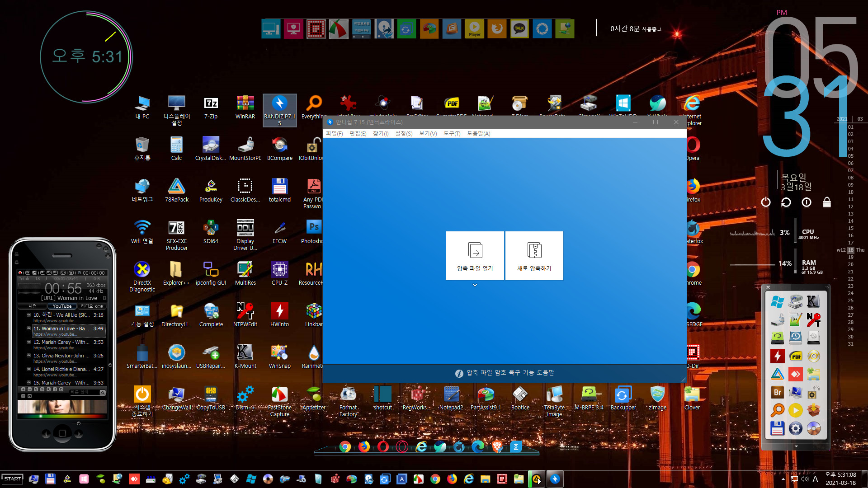Image resolution: width=868 pixels, height=488 pixels.
Task: Click the Adobe Bridge (Br) icon in the launcher panel
Action: [x=777, y=392]
